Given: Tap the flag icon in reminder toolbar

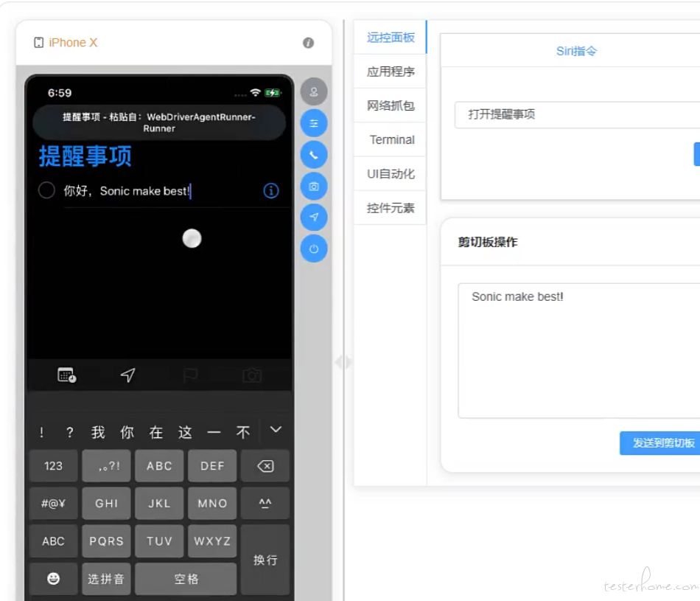Looking at the screenshot, I should tap(190, 375).
